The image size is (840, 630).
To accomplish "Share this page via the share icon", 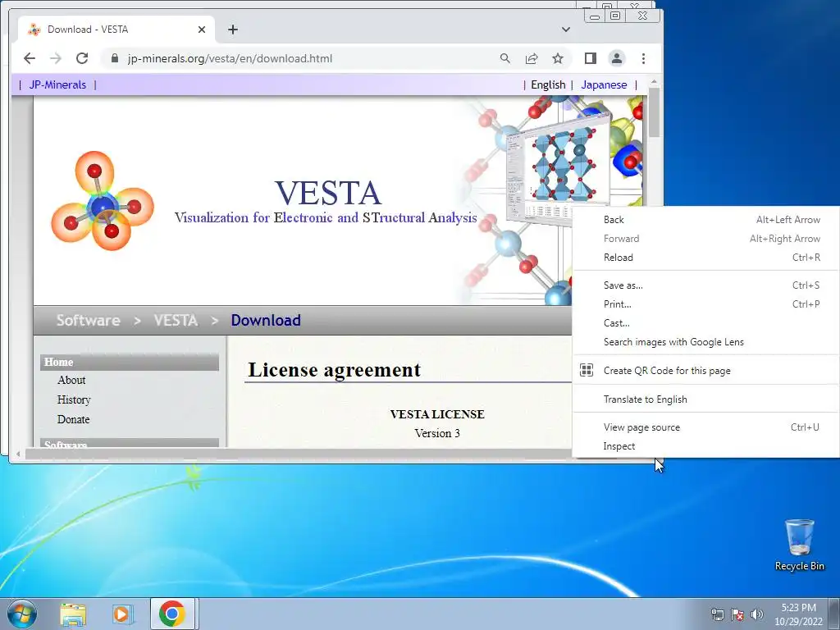I will click(x=532, y=58).
